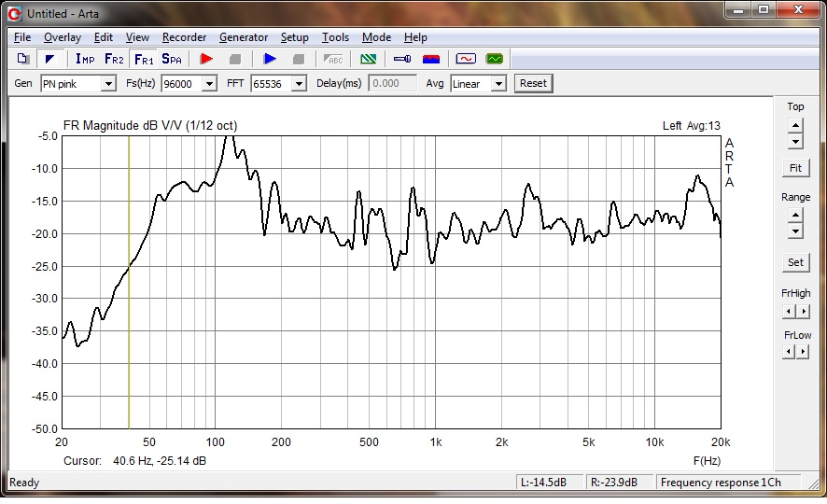Image resolution: width=827 pixels, height=504 pixels.
Task: Start recording with the red play arrow
Action: (207, 59)
